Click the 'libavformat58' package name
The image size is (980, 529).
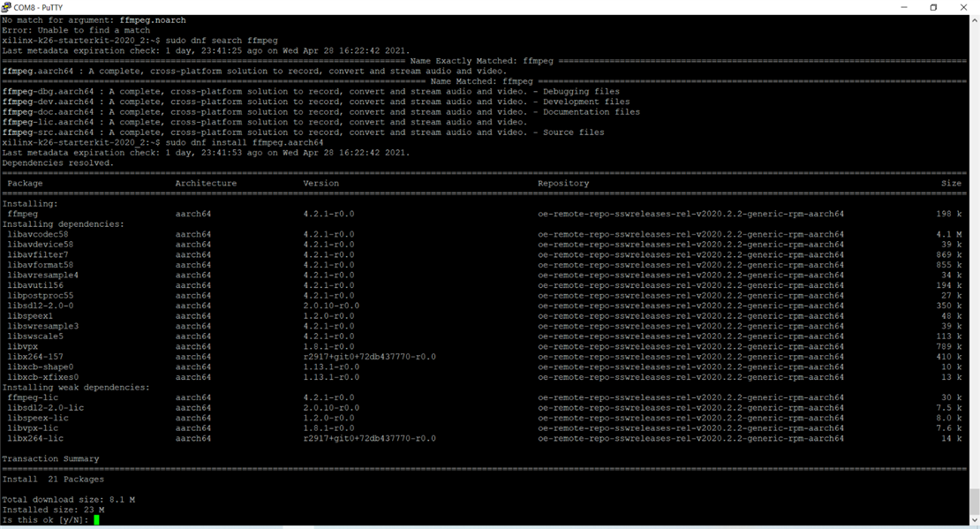[41, 265]
